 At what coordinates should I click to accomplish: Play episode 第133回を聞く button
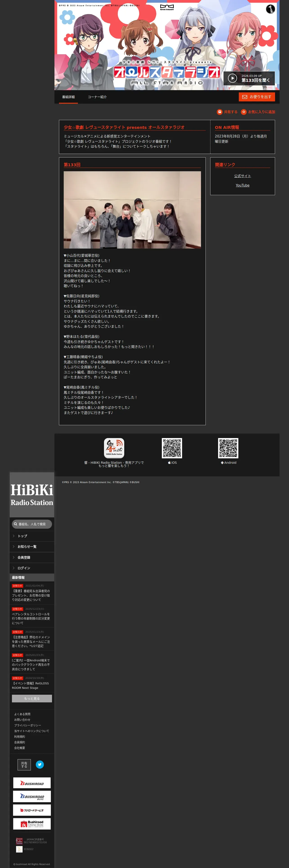[x=249, y=78]
